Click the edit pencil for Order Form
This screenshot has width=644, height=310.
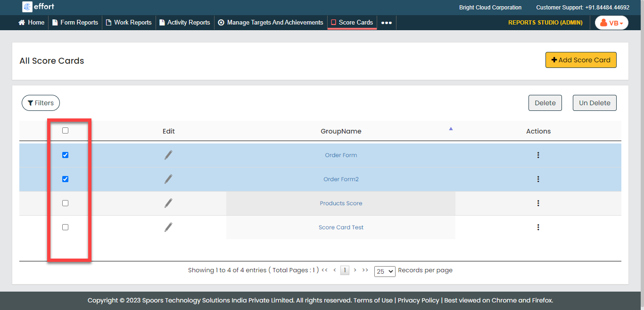pyautogui.click(x=168, y=155)
